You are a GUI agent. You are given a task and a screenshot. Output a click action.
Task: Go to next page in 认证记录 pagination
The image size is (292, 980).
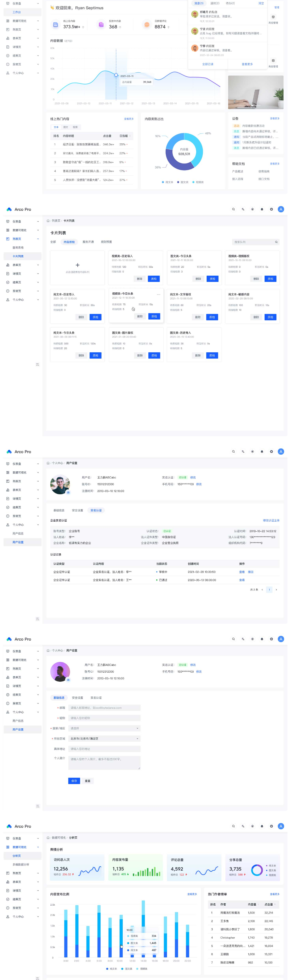276,590
